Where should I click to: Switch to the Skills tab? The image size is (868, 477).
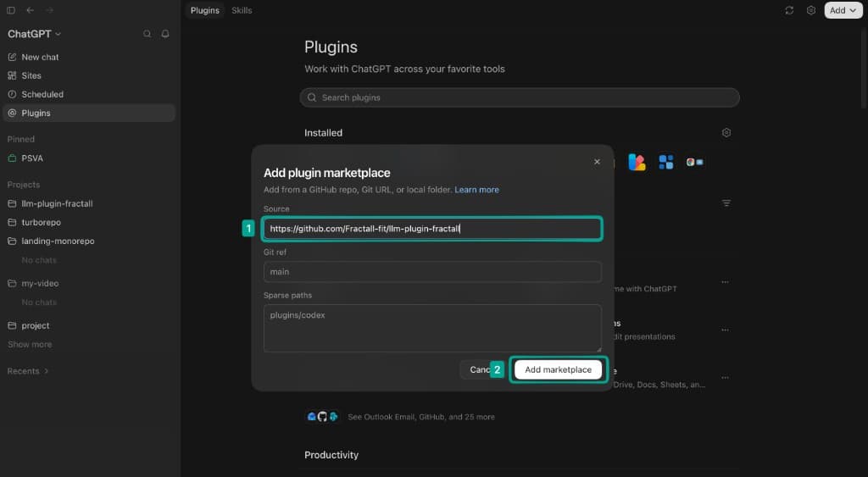[242, 10]
